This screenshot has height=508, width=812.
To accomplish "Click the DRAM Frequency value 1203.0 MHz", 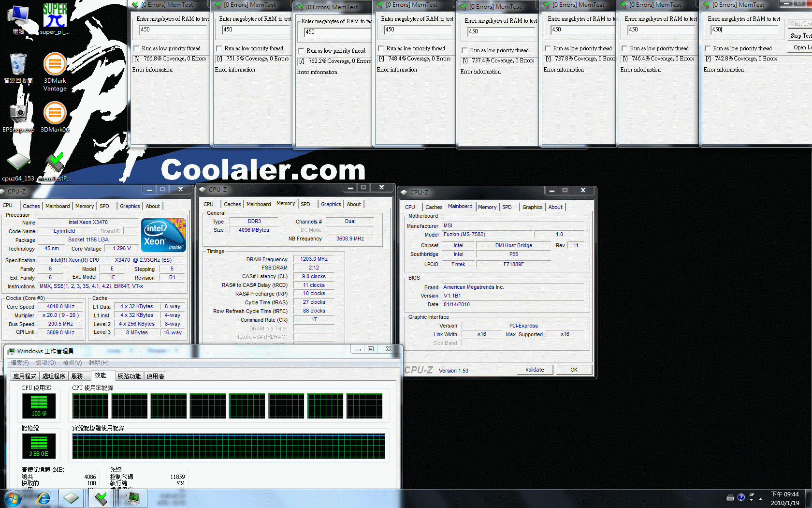I will point(314,259).
